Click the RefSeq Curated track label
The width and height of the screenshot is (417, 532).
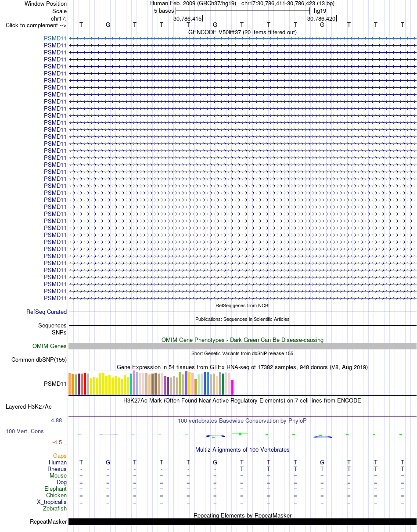[47, 312]
